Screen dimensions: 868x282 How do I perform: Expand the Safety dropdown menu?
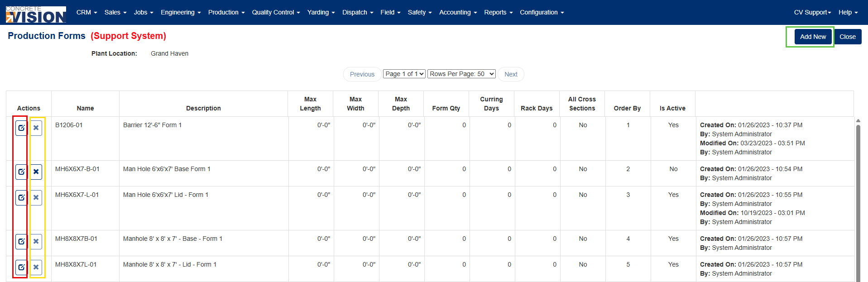click(x=419, y=12)
